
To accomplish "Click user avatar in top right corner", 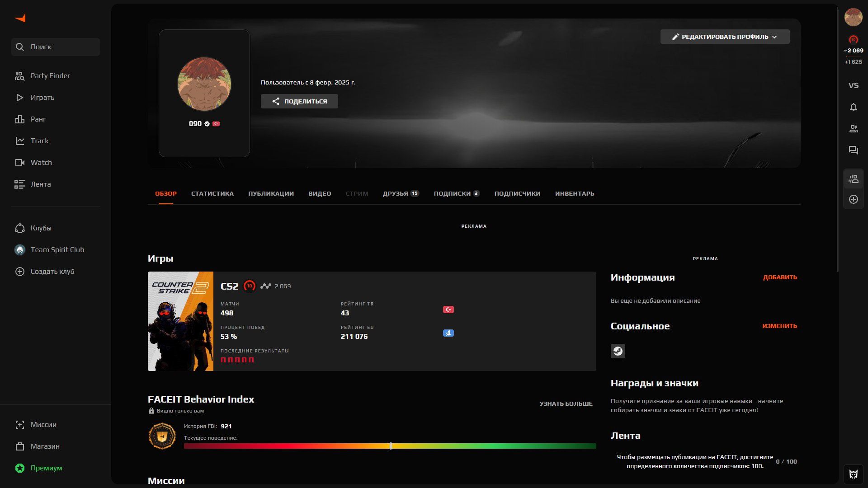I will 853,17.
